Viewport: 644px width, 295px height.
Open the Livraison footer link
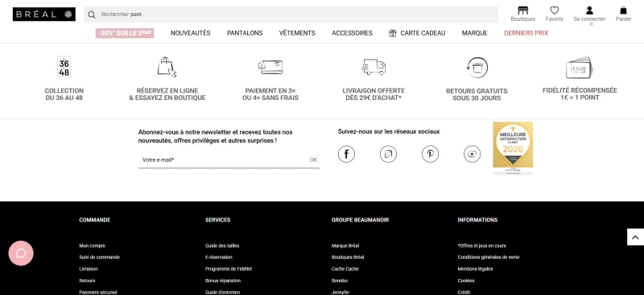89,268
